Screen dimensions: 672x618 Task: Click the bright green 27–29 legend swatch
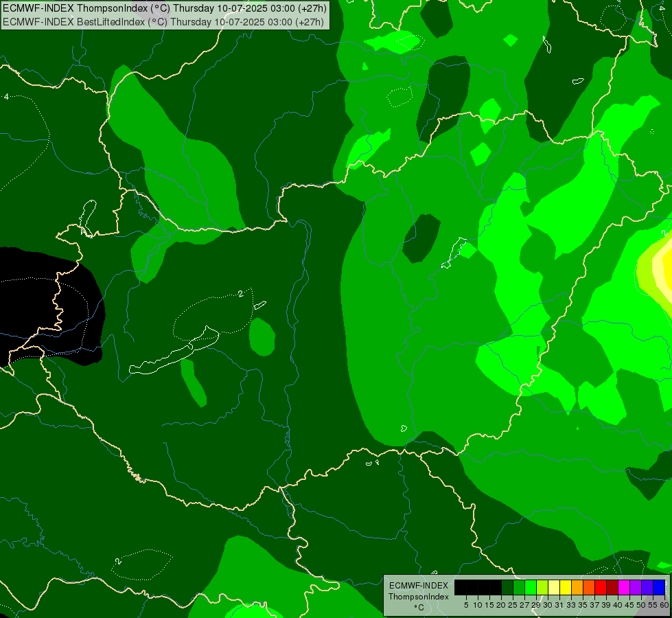pos(531,587)
